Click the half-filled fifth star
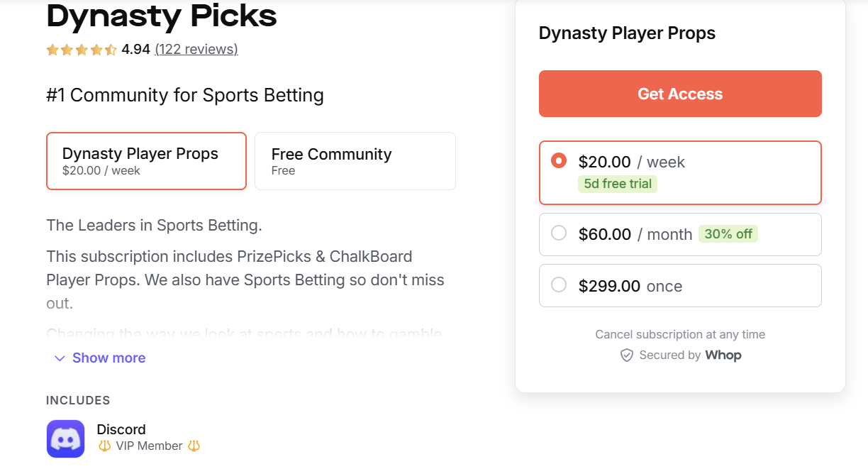Image resolution: width=868 pixels, height=469 pixels. pos(109,50)
